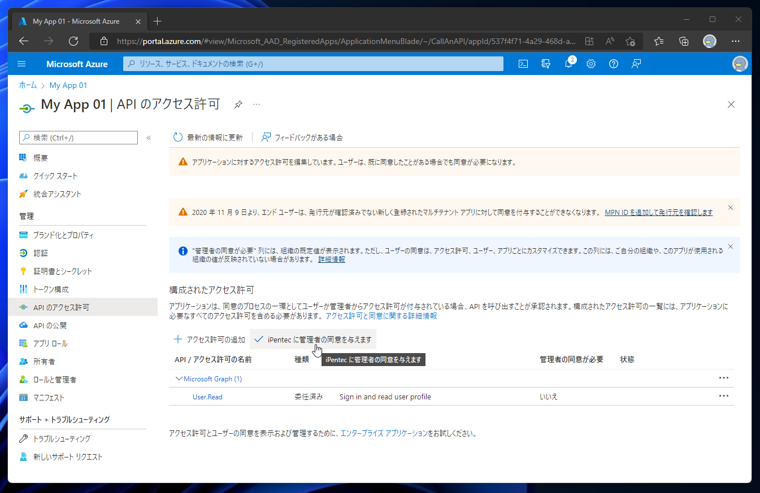Select API のアクセス許可 in sidebar
This screenshot has width=760, height=493.
tap(83, 307)
